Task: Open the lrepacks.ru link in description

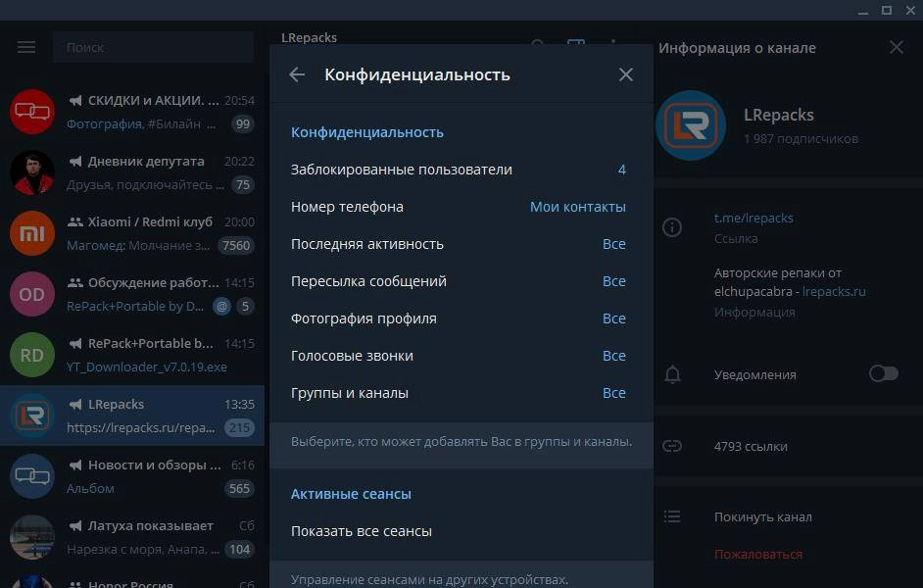Action: pyautogui.click(x=834, y=291)
